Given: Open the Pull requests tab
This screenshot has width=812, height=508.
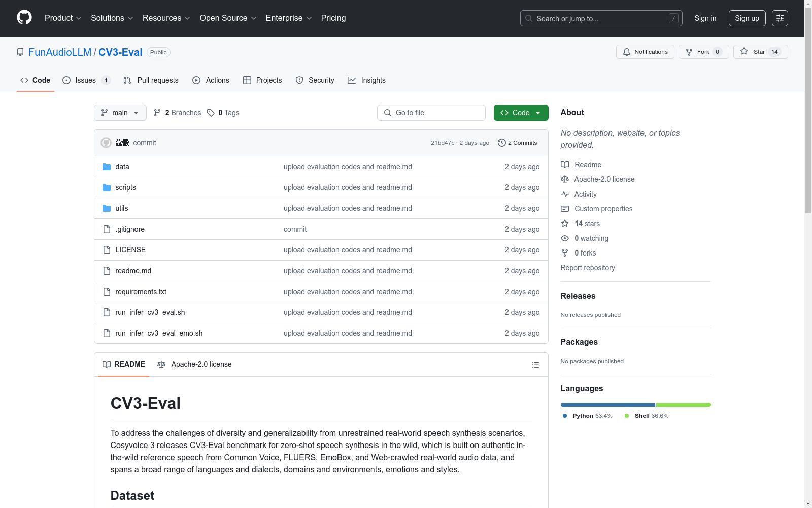Looking at the screenshot, I should click(x=151, y=80).
